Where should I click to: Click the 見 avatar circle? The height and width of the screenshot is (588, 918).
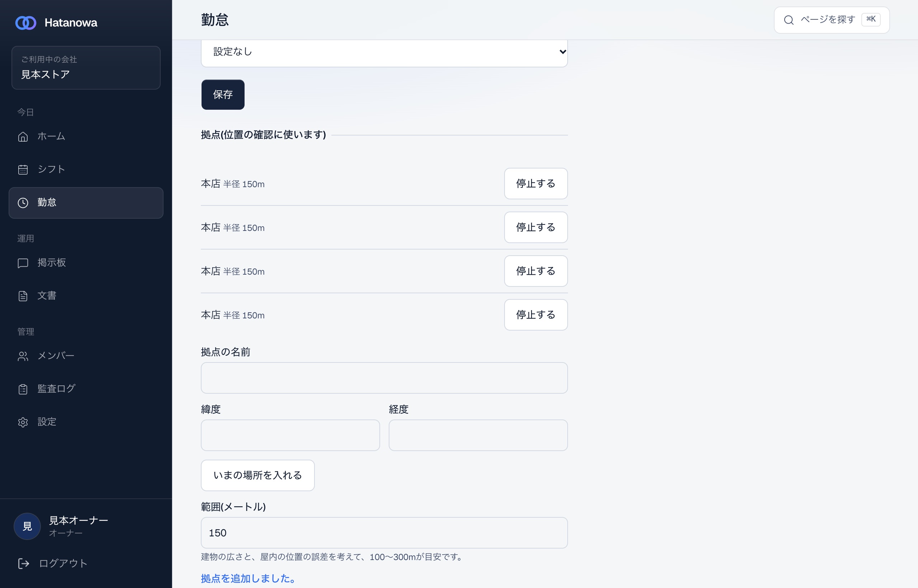[27, 526]
